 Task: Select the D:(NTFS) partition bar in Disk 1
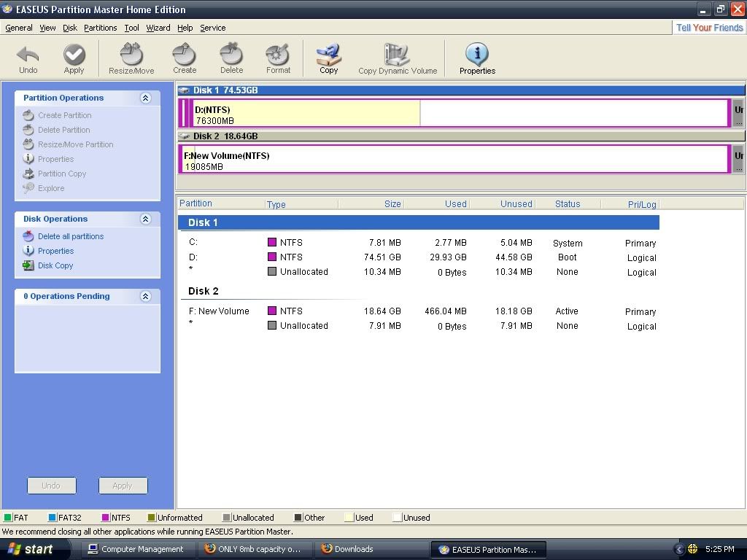tap(459, 113)
